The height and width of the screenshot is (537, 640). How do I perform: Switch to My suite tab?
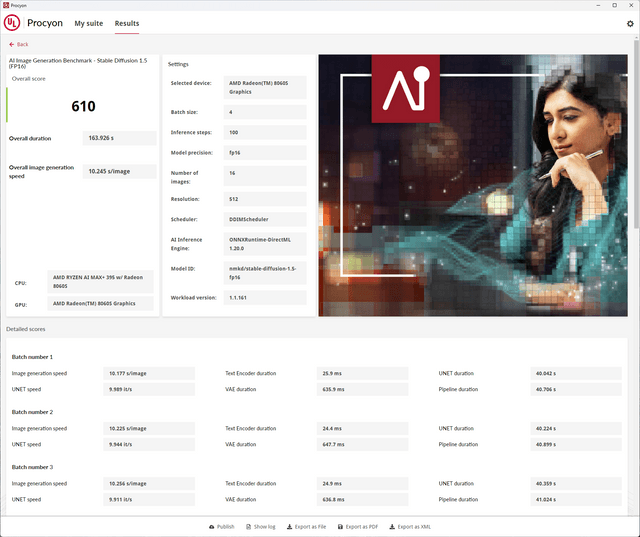pos(89,23)
